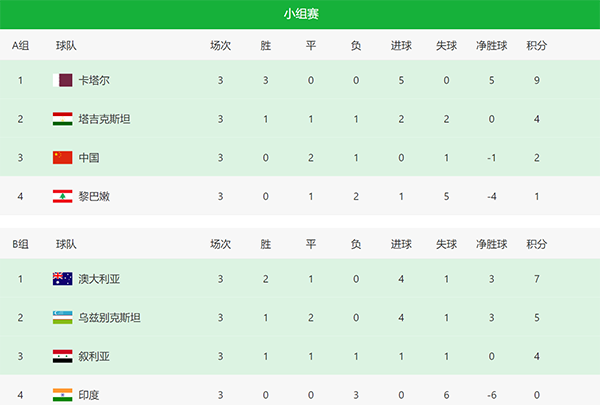Click the 积分 column header in group A
Image resolution: width=600 pixels, height=405 pixels.
(x=537, y=46)
